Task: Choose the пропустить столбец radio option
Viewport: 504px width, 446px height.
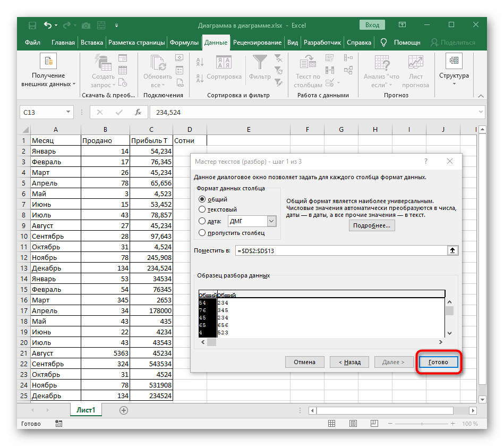Action: pyautogui.click(x=202, y=232)
